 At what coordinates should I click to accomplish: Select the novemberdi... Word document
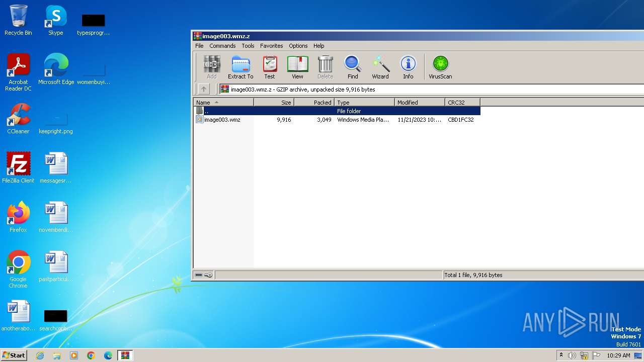coord(56,217)
